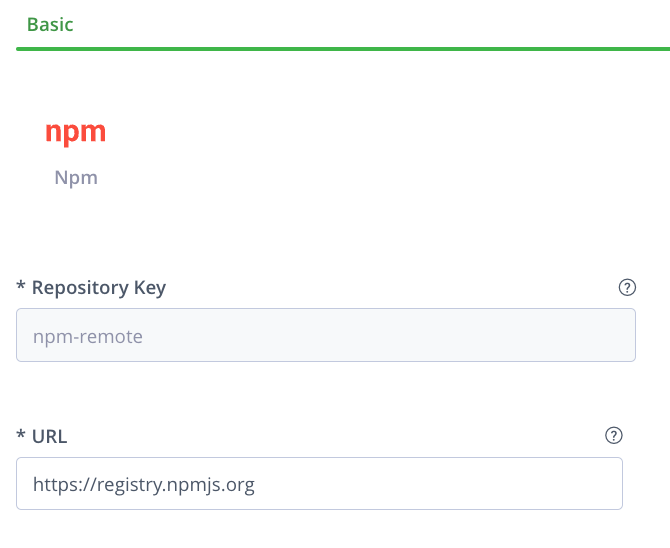670x548 pixels.
Task: Open the URL help tooltip icon
Action: [614, 436]
